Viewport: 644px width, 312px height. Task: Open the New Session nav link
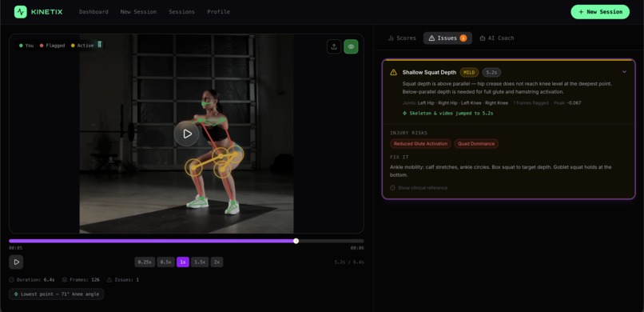(138, 12)
